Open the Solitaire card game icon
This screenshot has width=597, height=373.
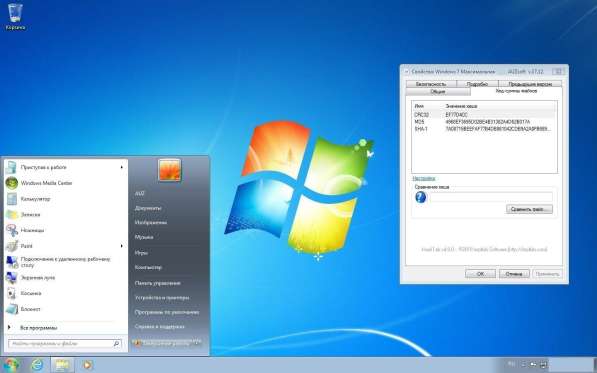pyautogui.click(x=11, y=293)
